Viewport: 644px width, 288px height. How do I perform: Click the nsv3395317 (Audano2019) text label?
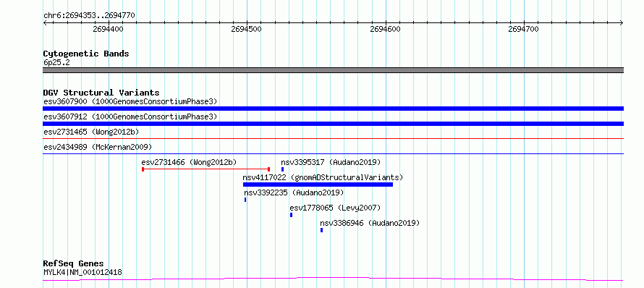pyautogui.click(x=331, y=162)
